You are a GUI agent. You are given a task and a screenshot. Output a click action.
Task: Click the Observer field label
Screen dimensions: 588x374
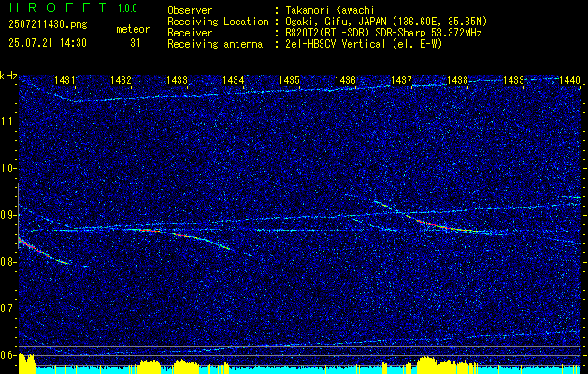pos(190,10)
